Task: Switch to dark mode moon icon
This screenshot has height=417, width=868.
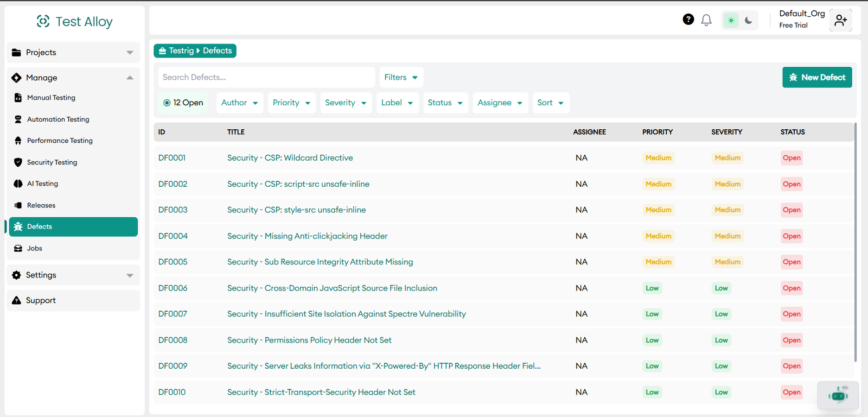Action: pos(749,21)
